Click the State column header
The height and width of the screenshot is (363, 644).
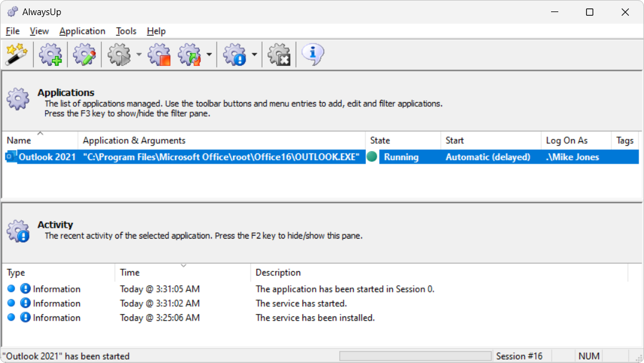pos(403,141)
